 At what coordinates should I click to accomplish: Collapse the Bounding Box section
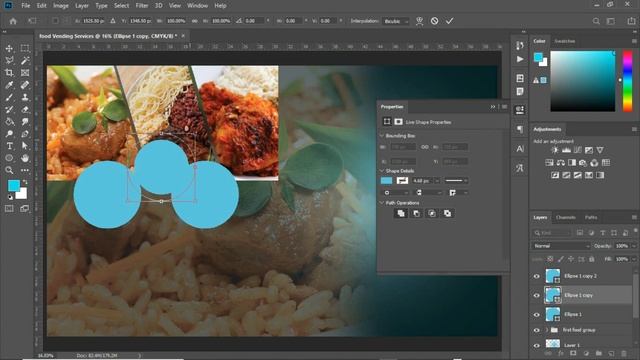click(x=382, y=136)
